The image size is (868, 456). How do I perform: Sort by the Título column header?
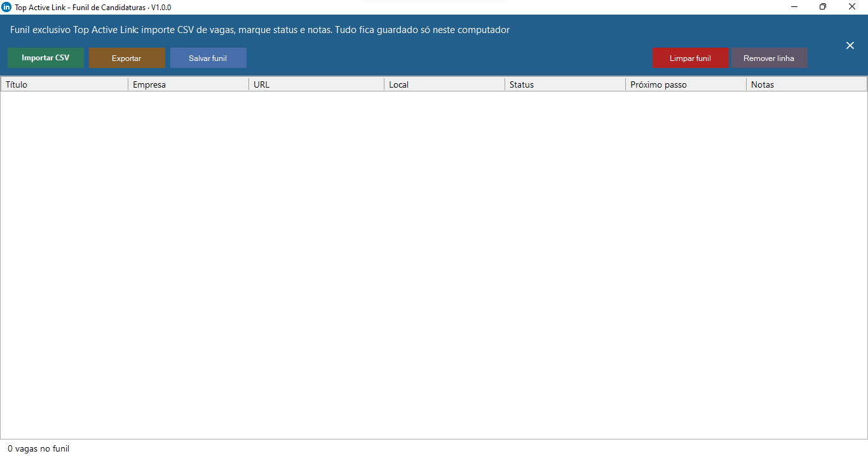(x=65, y=84)
